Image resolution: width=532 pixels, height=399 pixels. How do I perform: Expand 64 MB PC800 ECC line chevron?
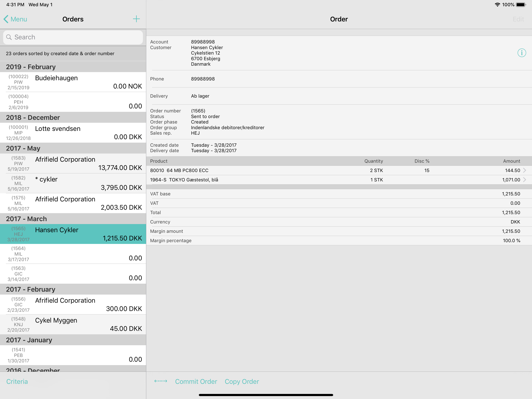525,170
